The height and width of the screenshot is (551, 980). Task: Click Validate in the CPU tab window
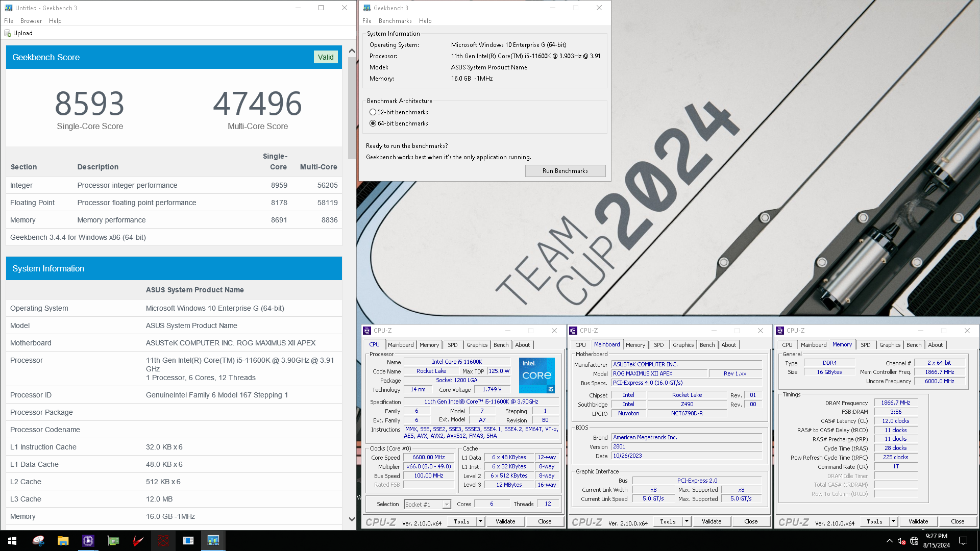(x=505, y=521)
